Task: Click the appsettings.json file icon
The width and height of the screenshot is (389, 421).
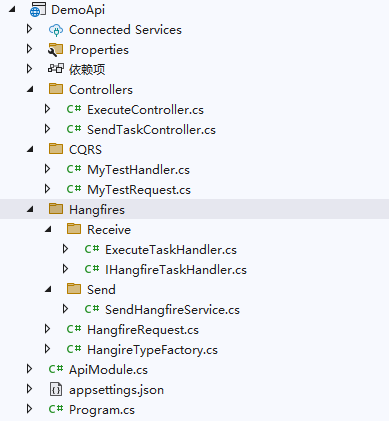Action: 56,389
